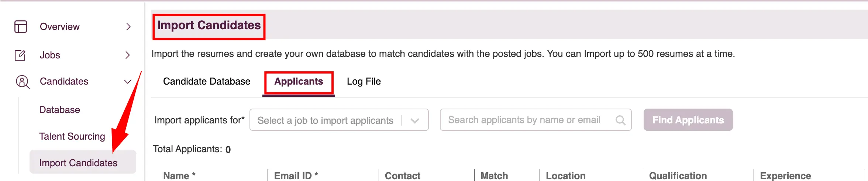Screen dimensions: 868x181
Task: Expand the Jobs menu chevron
Action: tap(128, 55)
